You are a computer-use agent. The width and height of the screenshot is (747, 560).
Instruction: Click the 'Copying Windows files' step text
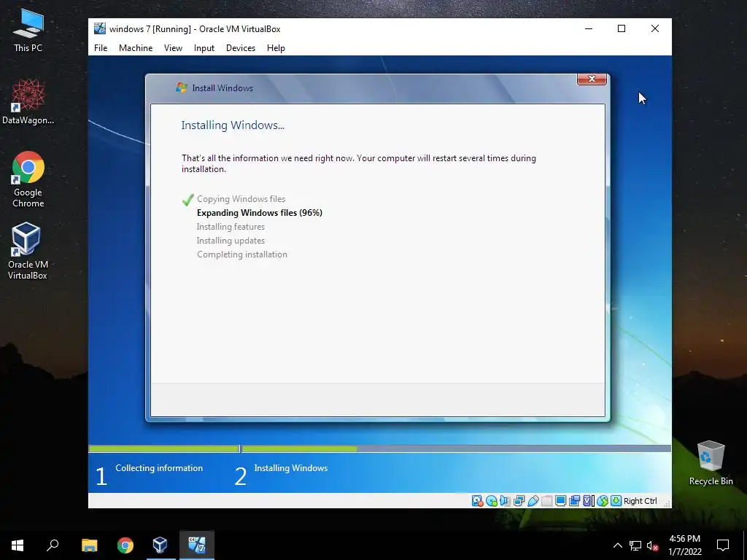[x=241, y=199]
